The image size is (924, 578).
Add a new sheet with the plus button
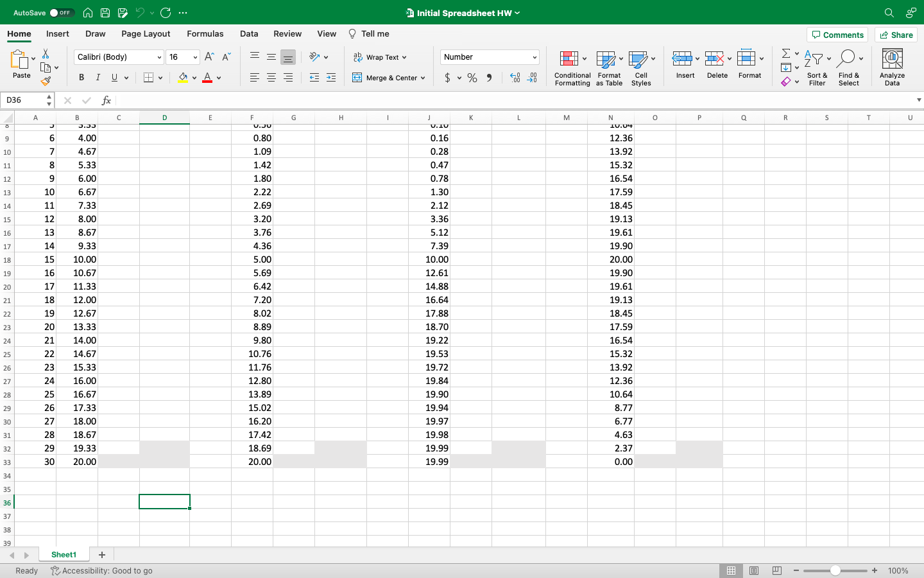coord(101,554)
